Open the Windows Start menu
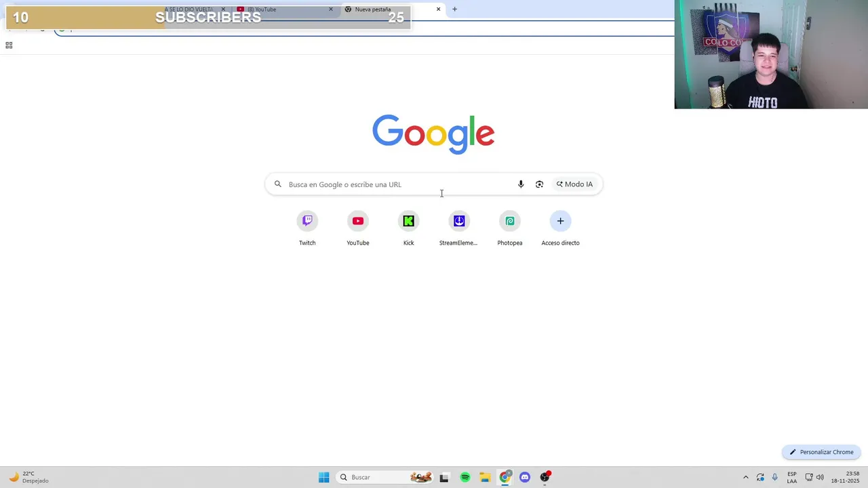Screen dimensions: 868x488 (324, 477)
